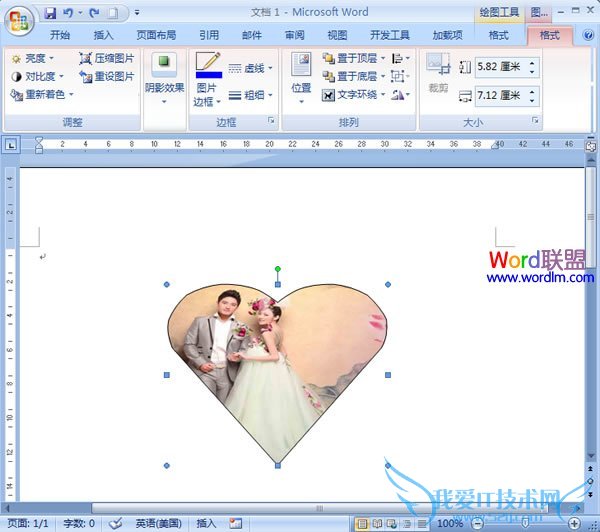Screen dimensions: 600x532
Task: Open Word help question mark icon
Action: tap(588, 35)
